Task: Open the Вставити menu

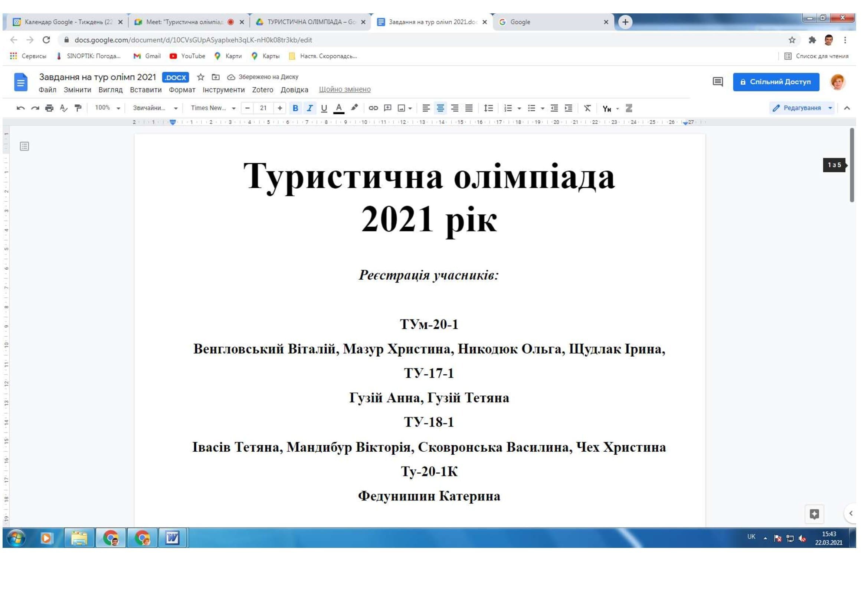Action: tap(145, 90)
